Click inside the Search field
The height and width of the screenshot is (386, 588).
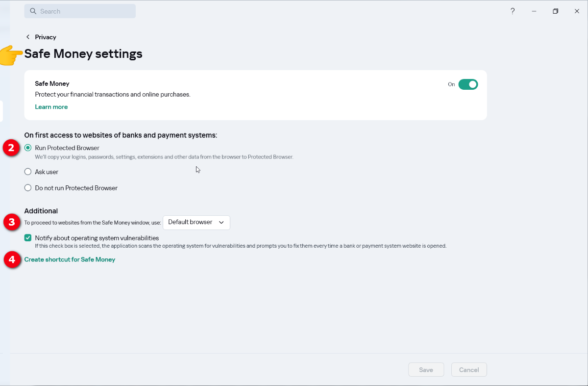83,11
